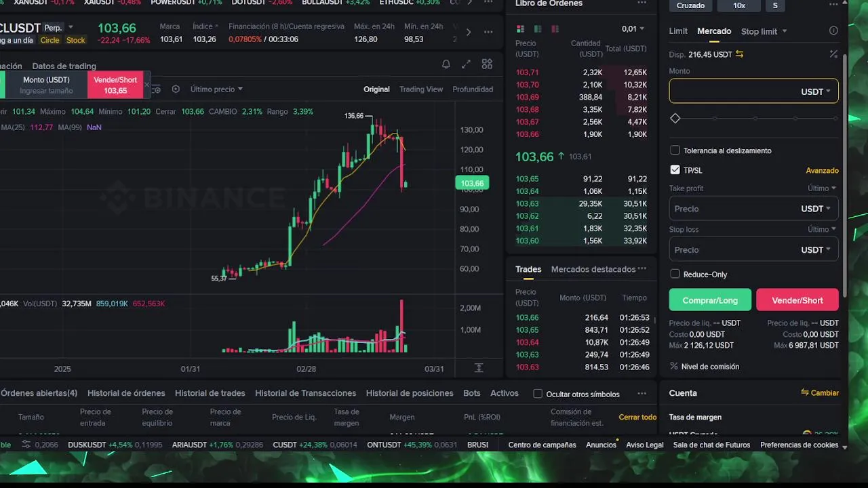Click the Take profit Precio field
868x488 pixels.
[753, 209]
